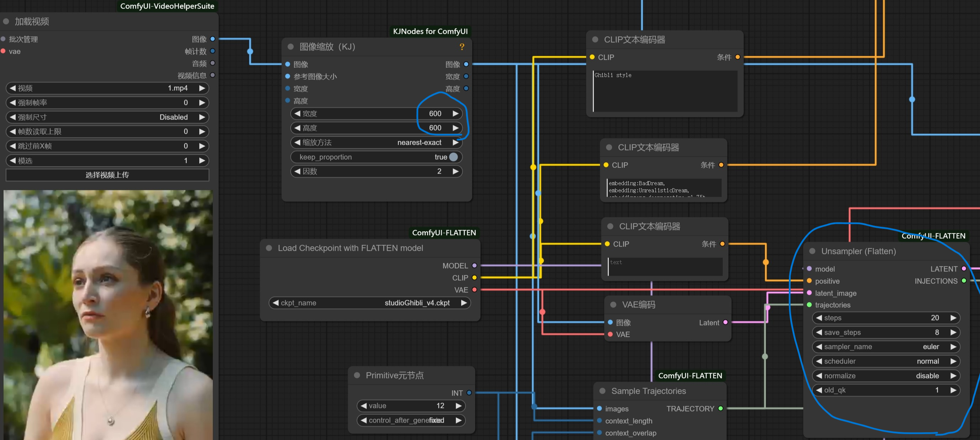980x440 pixels.
Task: Collapse the Primitive元节点 node dot
Action: [357, 375]
